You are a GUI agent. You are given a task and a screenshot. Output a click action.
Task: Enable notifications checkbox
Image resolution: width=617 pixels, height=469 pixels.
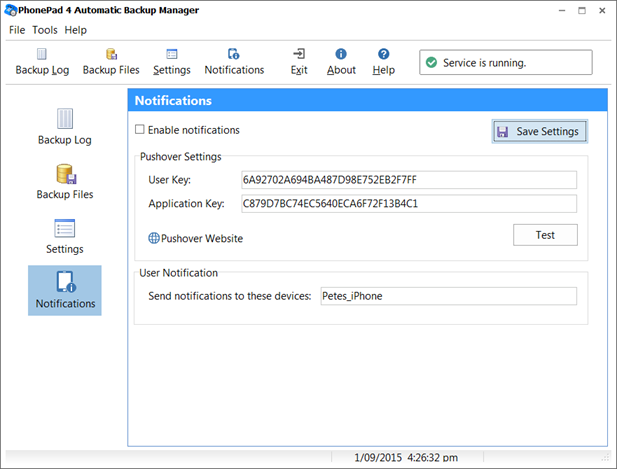140,129
